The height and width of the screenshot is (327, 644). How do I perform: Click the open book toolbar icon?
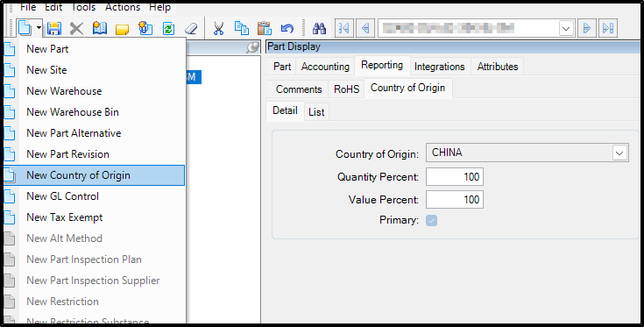coord(99,28)
